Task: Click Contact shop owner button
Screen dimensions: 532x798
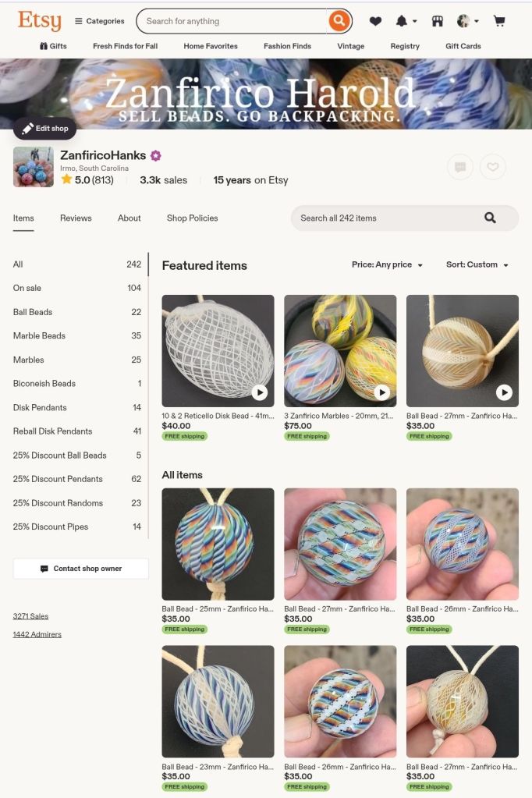Action: tap(81, 569)
